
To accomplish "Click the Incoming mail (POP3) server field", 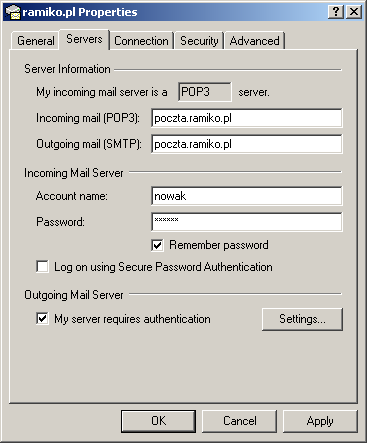I will click(x=247, y=118).
